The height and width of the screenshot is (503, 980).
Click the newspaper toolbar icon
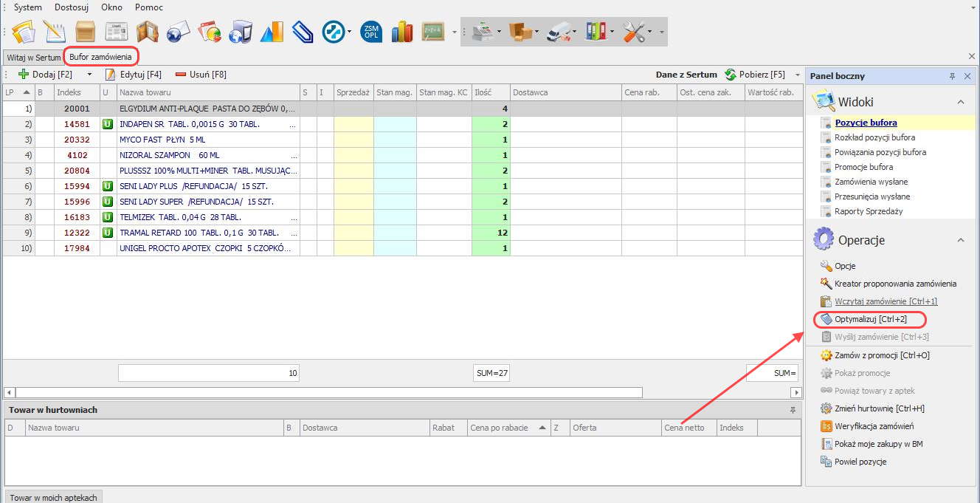coord(116,32)
